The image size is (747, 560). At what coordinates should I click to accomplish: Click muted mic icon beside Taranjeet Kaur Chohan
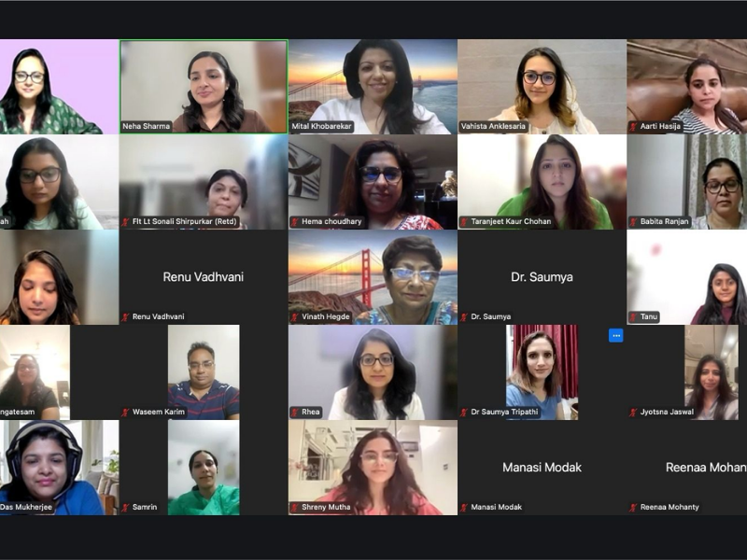[x=464, y=221]
